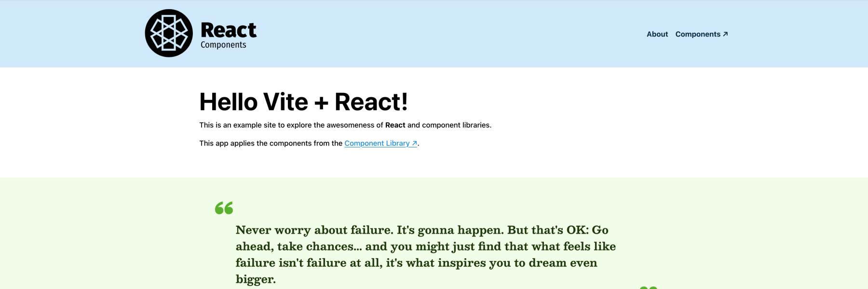
Task: Click the React Components circular logo
Action: [169, 33]
